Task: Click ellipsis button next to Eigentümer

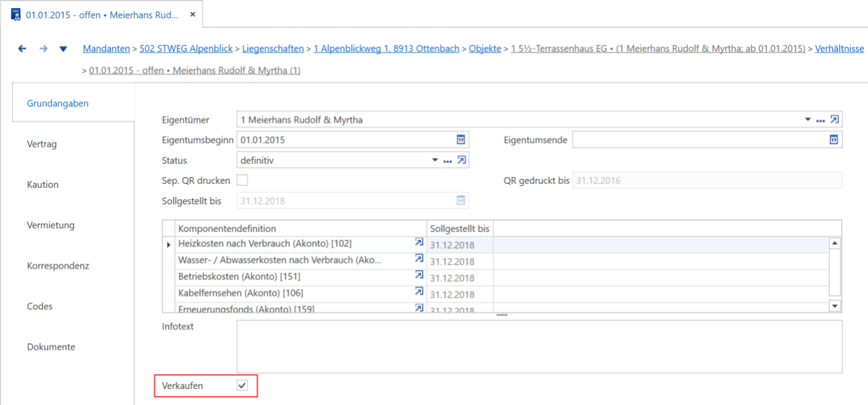Action: pyautogui.click(x=821, y=121)
